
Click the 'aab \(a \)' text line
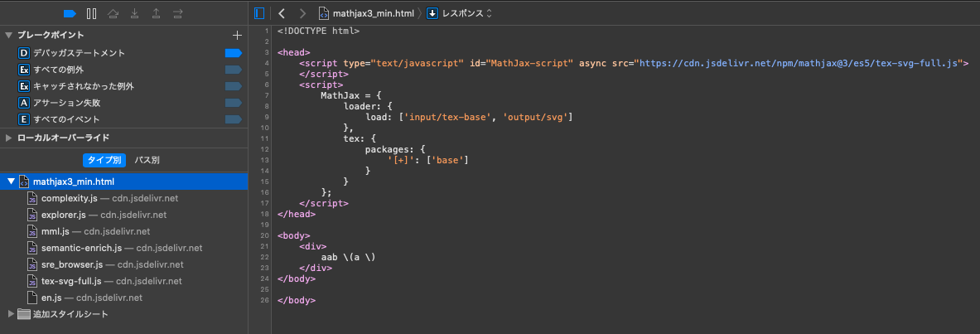(x=348, y=257)
